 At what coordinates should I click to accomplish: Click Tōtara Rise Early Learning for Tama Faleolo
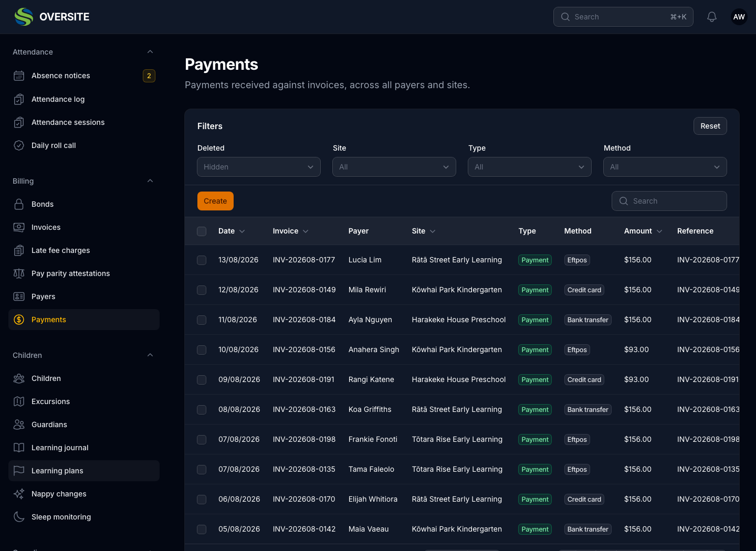tap(457, 469)
